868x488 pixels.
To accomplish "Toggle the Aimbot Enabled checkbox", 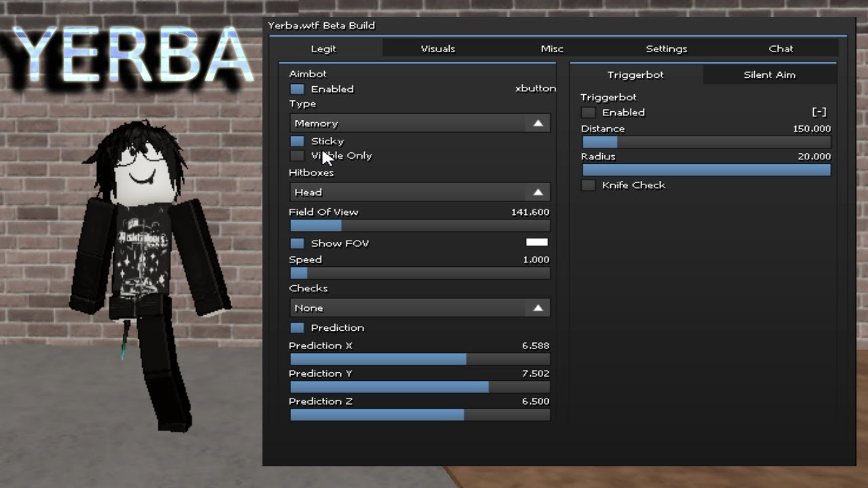I will pos(297,89).
